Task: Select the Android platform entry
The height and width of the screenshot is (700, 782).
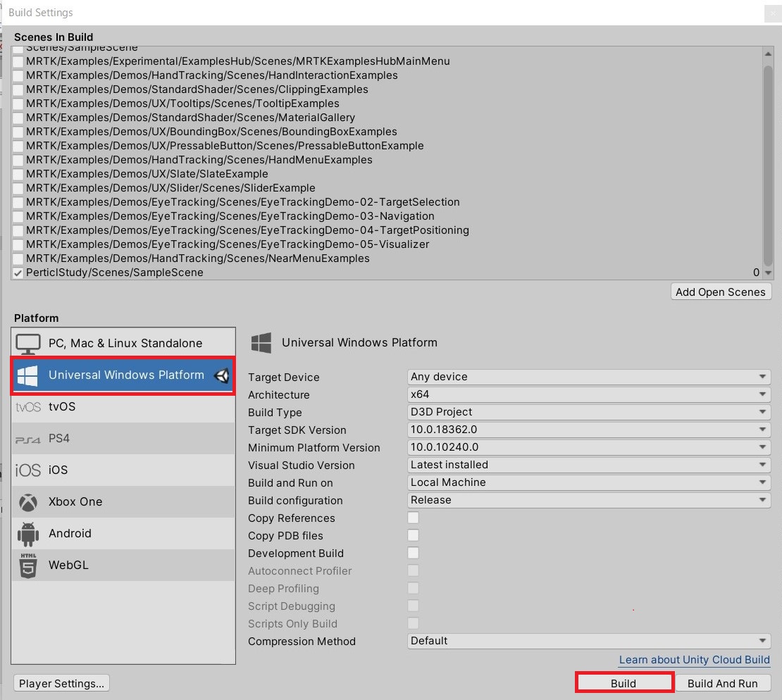Action: click(123, 534)
